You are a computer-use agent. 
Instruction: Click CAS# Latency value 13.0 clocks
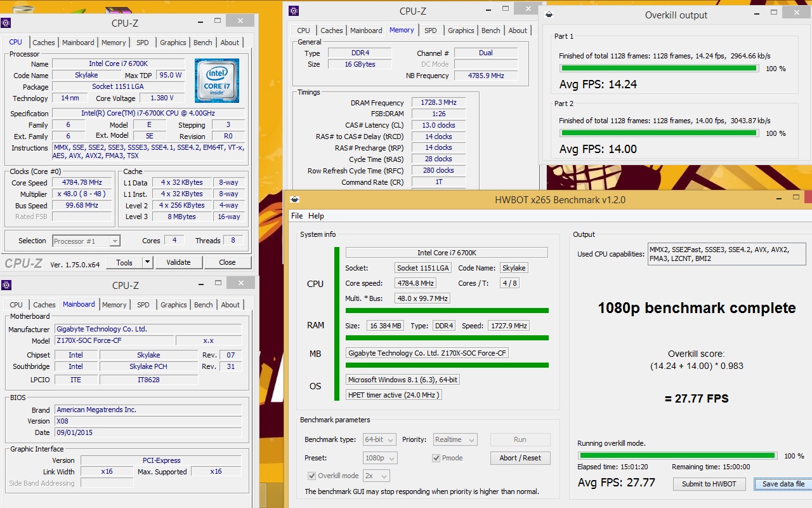click(438, 125)
